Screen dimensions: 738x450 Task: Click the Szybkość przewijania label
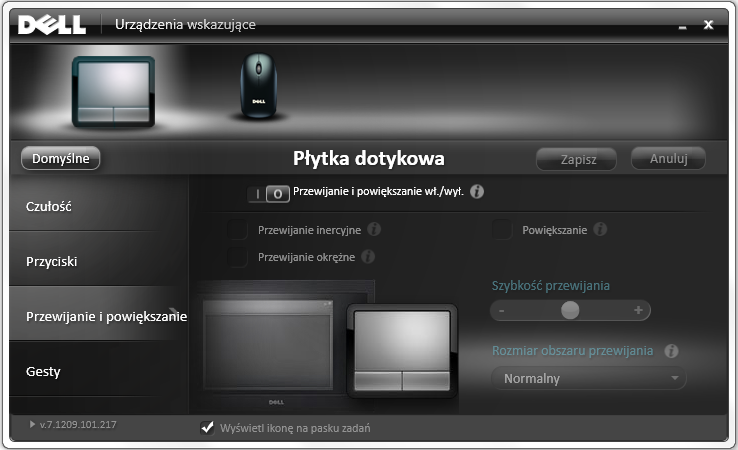551,286
